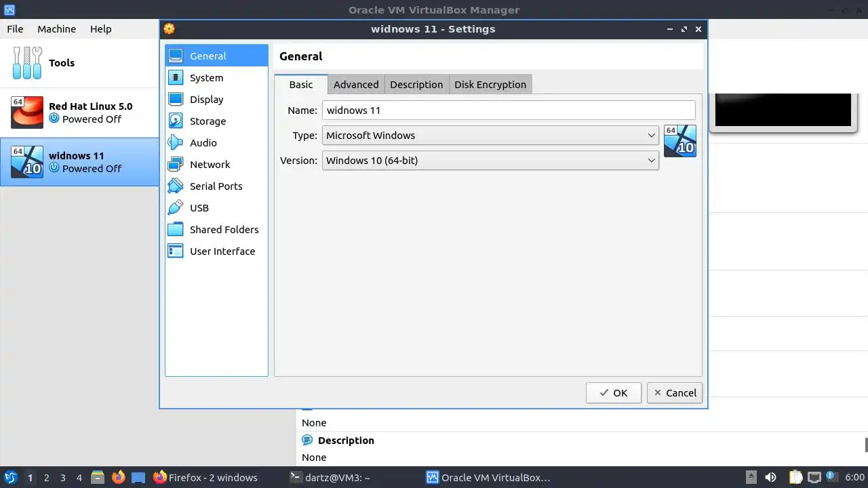This screenshot has width=868, height=488.
Task: Open the User Interface settings category
Action: point(216,251)
